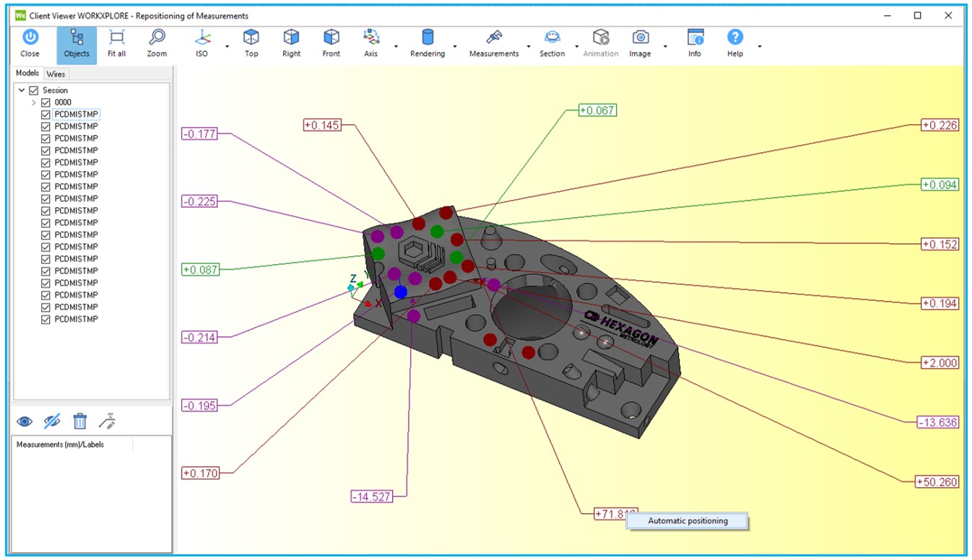
Task: Click the Fit all view icon
Action: 116,37
